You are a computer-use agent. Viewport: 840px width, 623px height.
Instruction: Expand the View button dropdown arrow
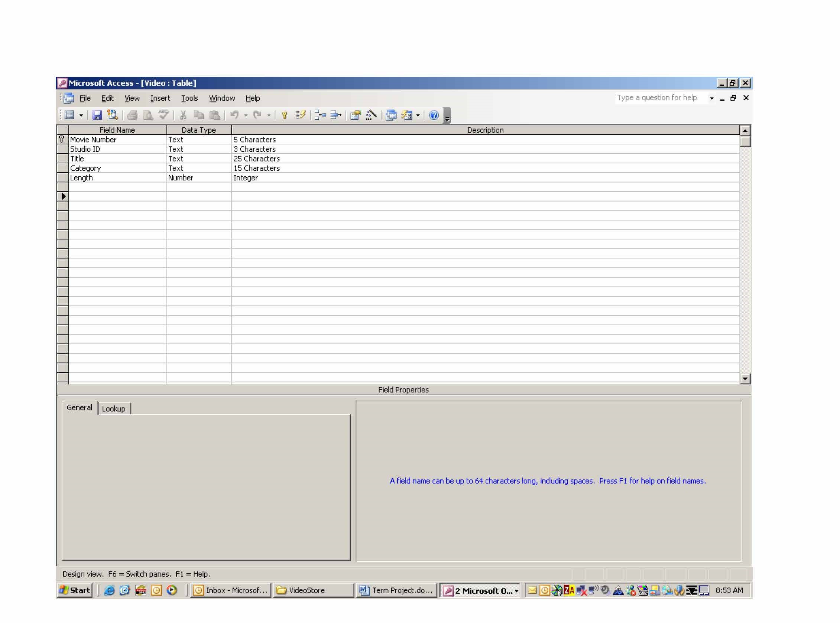pyautogui.click(x=81, y=115)
